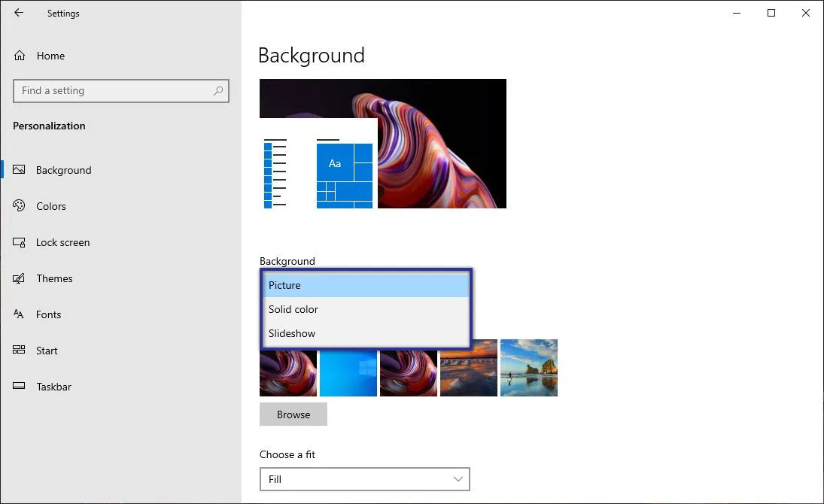The height and width of the screenshot is (504, 824).
Task: Open the Choose a fit dropdown
Action: [365, 479]
